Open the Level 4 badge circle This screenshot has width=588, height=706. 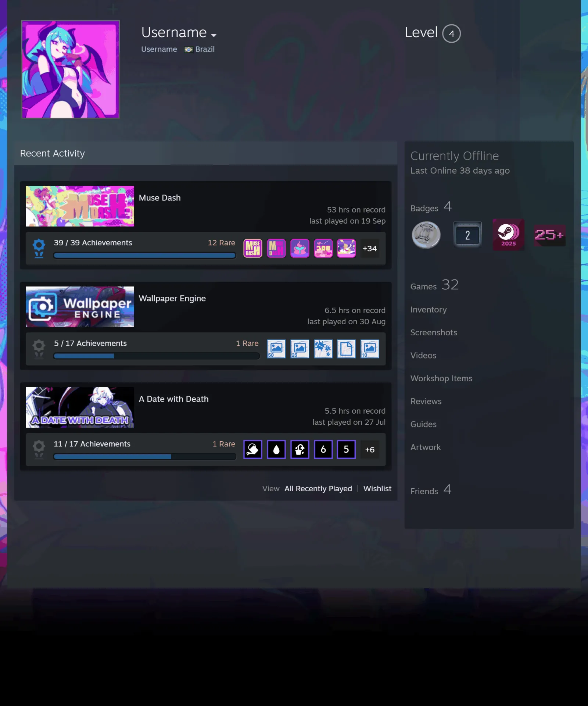point(451,33)
